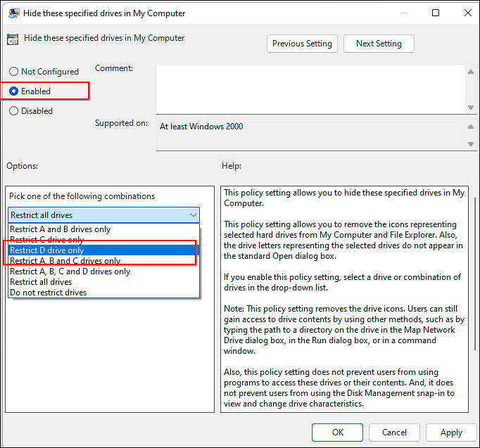Confirm with the OK button

point(338,433)
